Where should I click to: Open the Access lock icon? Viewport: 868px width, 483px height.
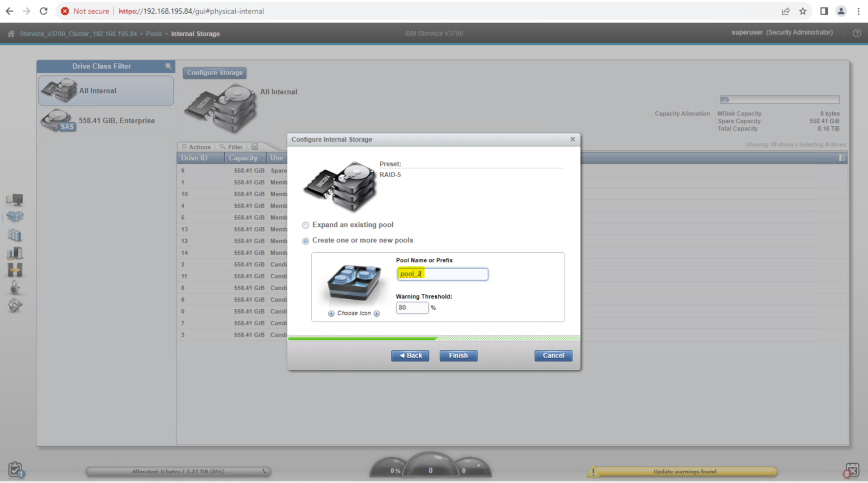pos(15,288)
